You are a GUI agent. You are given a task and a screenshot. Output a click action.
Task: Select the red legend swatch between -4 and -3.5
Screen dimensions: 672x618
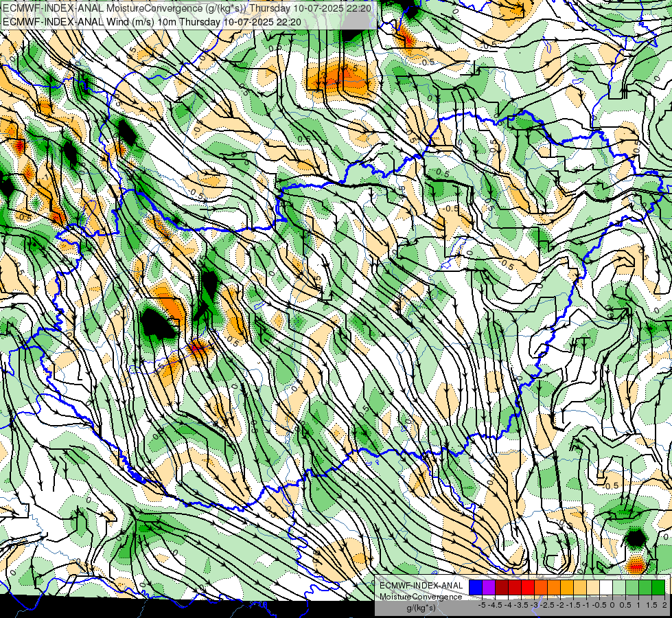pyautogui.click(x=515, y=588)
